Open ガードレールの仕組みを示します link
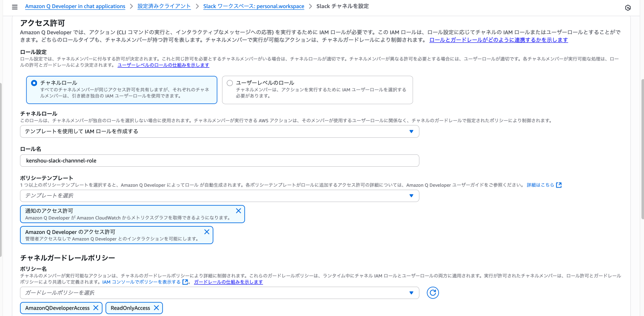 [x=228, y=282]
